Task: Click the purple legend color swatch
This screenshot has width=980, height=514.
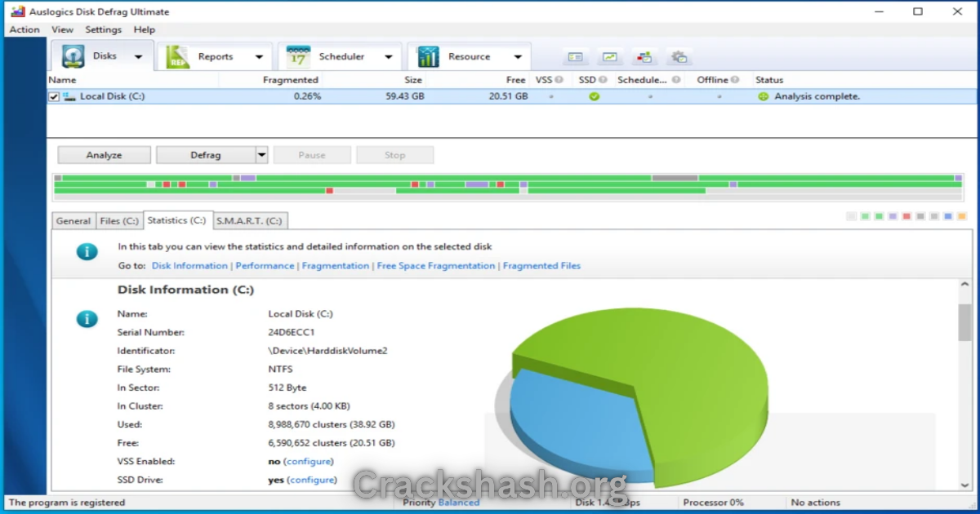Action: (893, 216)
